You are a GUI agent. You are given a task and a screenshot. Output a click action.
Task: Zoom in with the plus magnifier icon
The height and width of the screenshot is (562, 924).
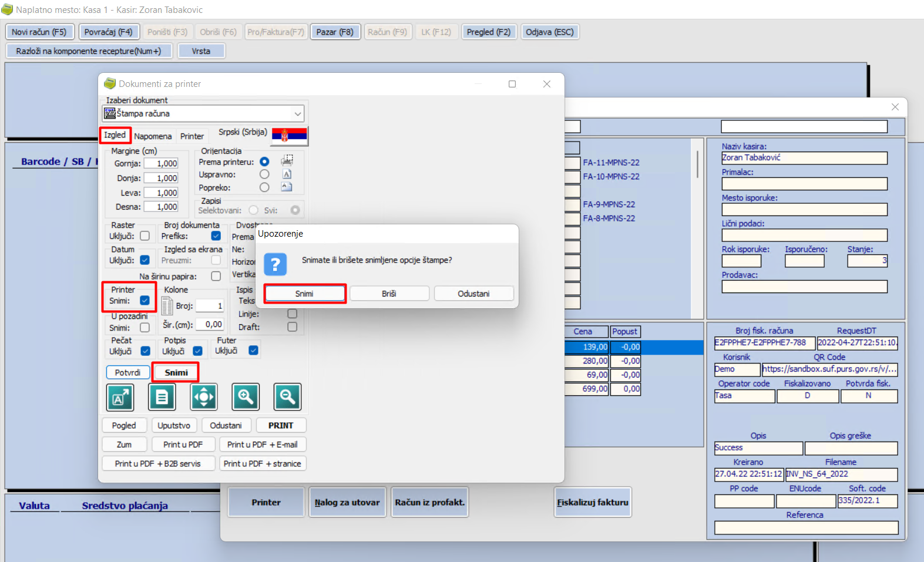[x=246, y=398]
